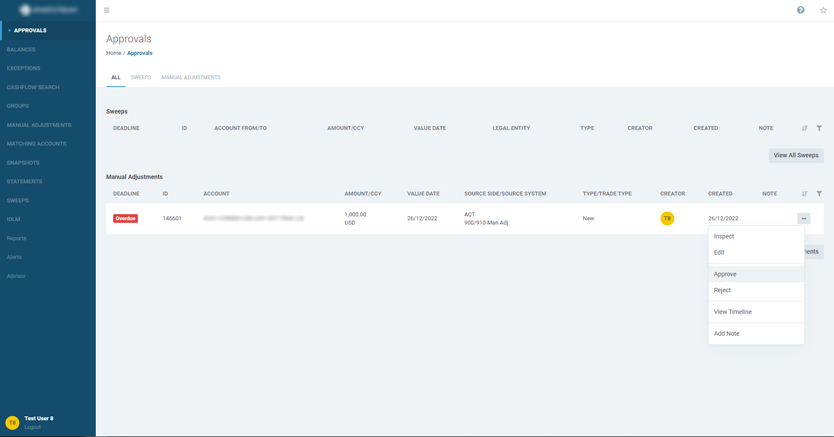The width and height of the screenshot is (834, 437).
Task: Switch to the Manual Adjustments tab
Action: 191,77
